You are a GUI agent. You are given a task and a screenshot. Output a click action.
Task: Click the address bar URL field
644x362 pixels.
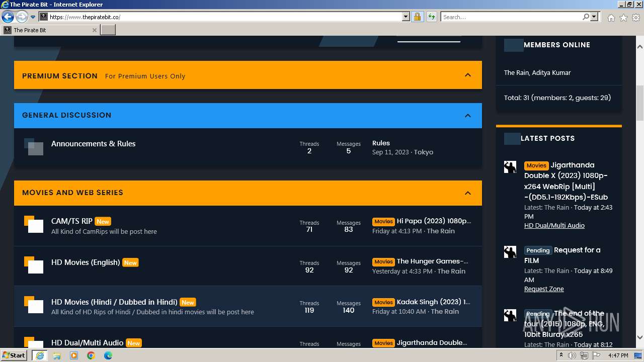pyautogui.click(x=225, y=17)
